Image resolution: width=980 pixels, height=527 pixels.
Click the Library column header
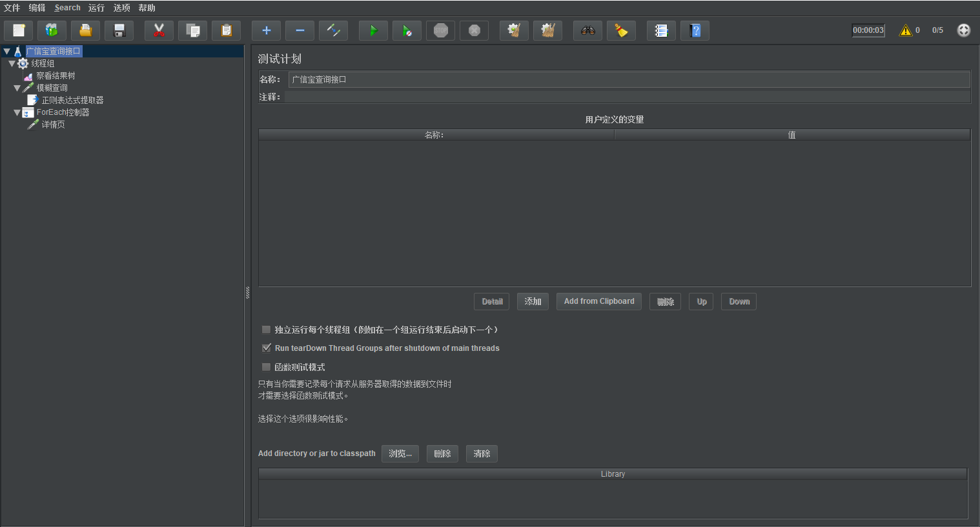(613, 474)
